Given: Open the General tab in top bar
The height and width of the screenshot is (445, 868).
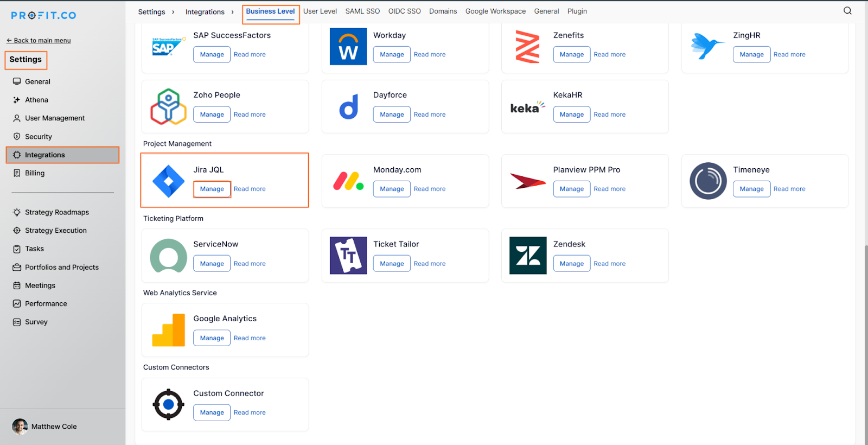Looking at the screenshot, I should (x=546, y=11).
